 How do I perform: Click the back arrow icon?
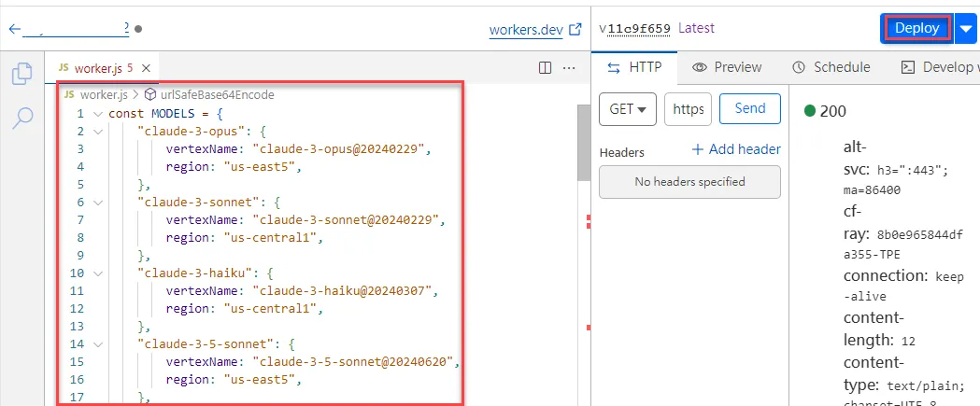(x=14, y=29)
